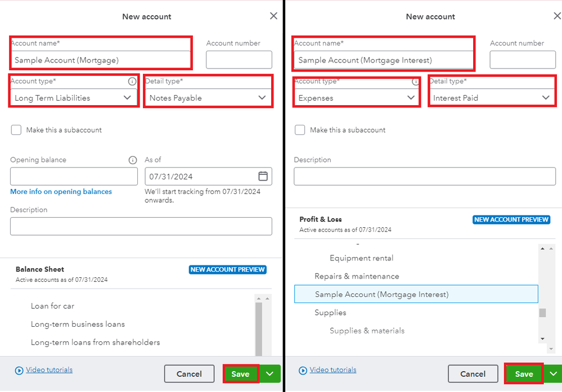
Task: Cancel the left New account dialog
Action: coord(189,374)
